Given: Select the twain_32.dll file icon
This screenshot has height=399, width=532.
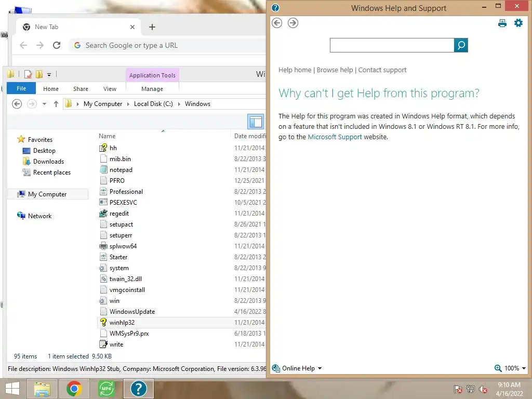Looking at the screenshot, I should point(103,279).
